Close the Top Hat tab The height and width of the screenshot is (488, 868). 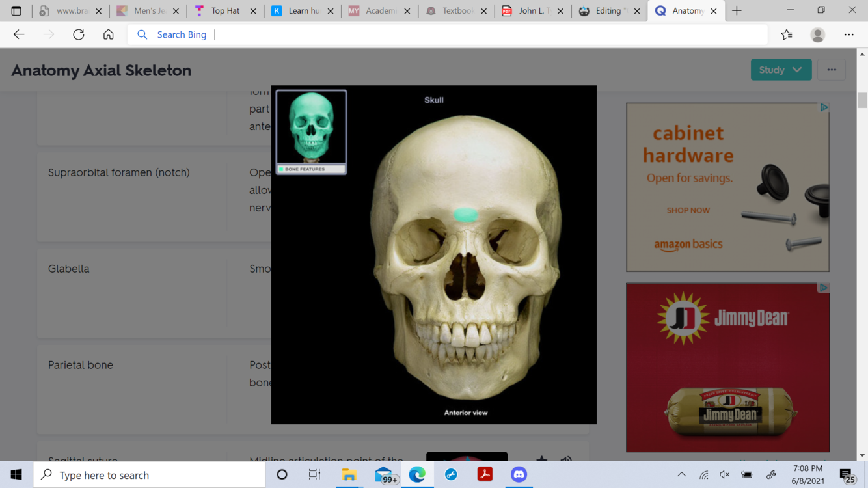(x=253, y=11)
